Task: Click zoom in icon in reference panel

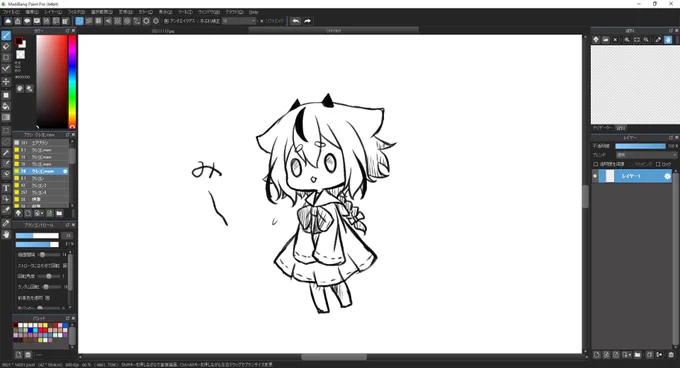Action: click(627, 40)
